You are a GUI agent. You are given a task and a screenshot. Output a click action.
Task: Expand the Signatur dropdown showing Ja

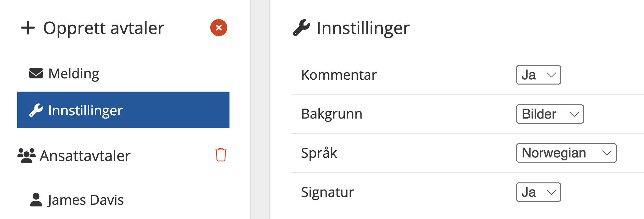click(x=538, y=192)
